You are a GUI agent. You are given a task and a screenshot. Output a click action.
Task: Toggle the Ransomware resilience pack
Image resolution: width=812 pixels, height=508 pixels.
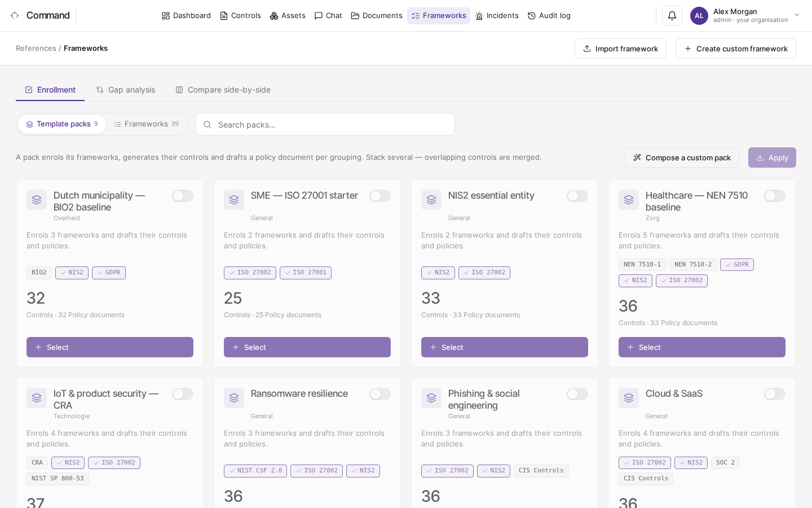coord(380,394)
